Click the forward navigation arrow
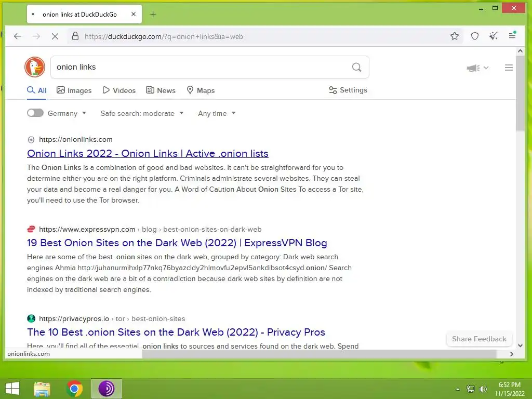532x399 pixels. pyautogui.click(x=36, y=36)
